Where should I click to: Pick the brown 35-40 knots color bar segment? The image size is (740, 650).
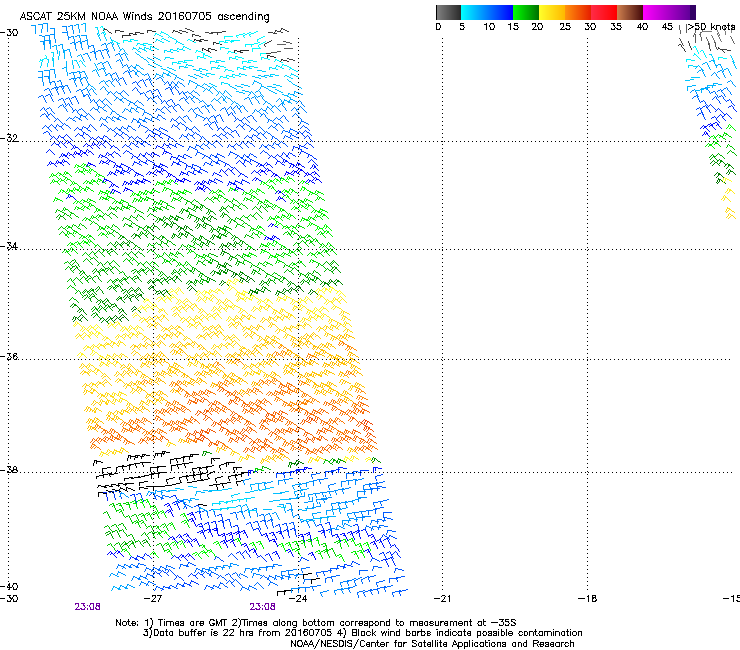pos(630,12)
